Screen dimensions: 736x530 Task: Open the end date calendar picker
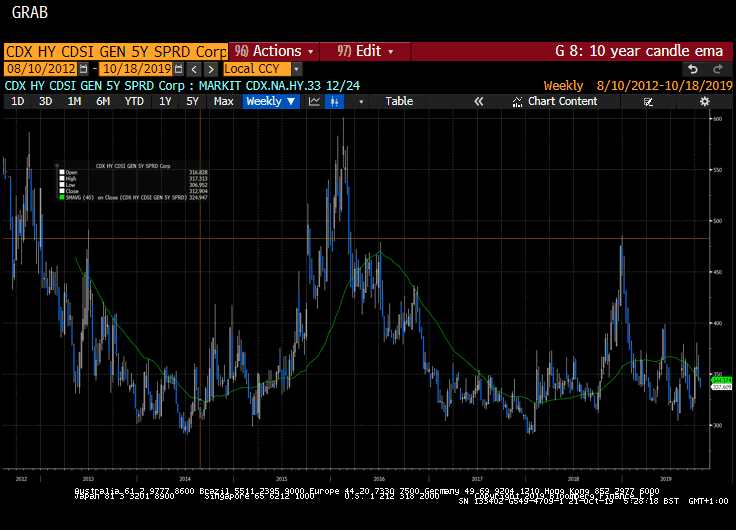tap(178, 69)
